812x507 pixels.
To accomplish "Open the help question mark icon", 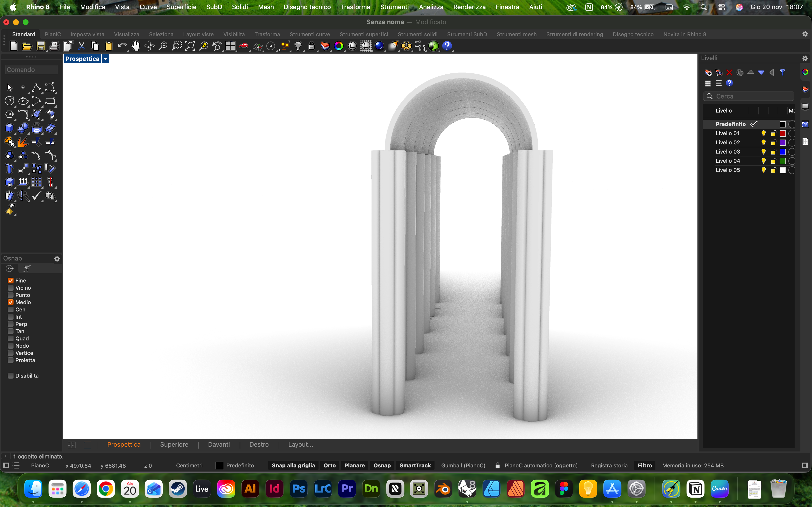I will 447,46.
